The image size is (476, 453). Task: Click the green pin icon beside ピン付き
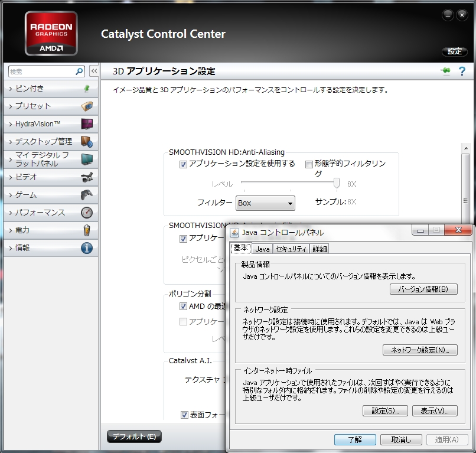tap(86, 89)
